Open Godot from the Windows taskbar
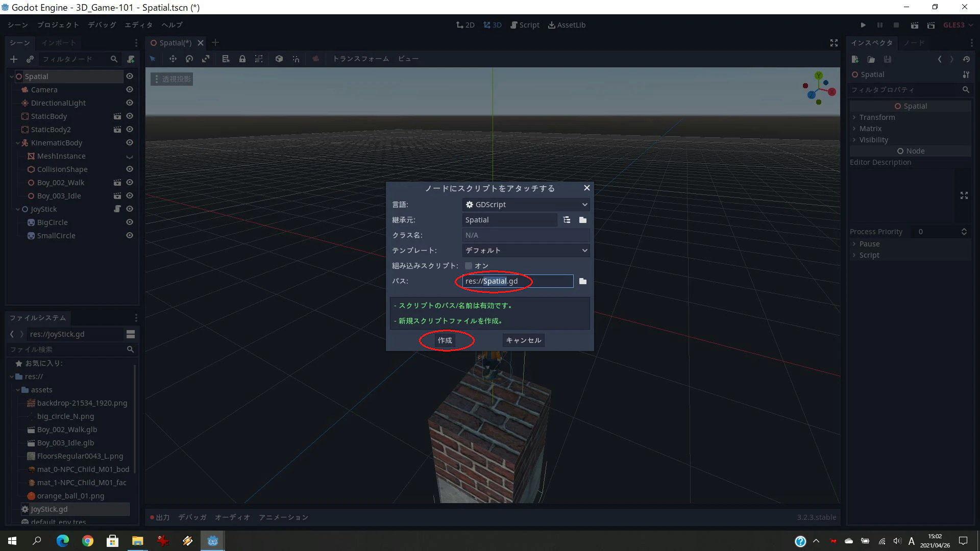Image resolution: width=980 pixels, height=551 pixels. point(213,541)
